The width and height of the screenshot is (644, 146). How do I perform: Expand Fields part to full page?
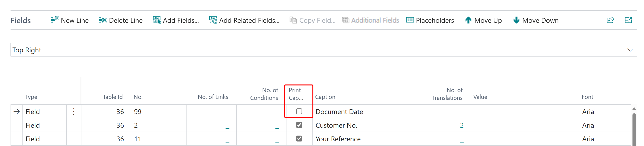[x=628, y=20]
